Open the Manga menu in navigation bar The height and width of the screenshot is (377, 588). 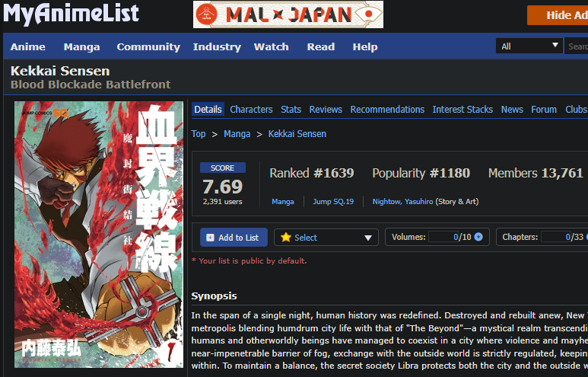[x=81, y=47]
